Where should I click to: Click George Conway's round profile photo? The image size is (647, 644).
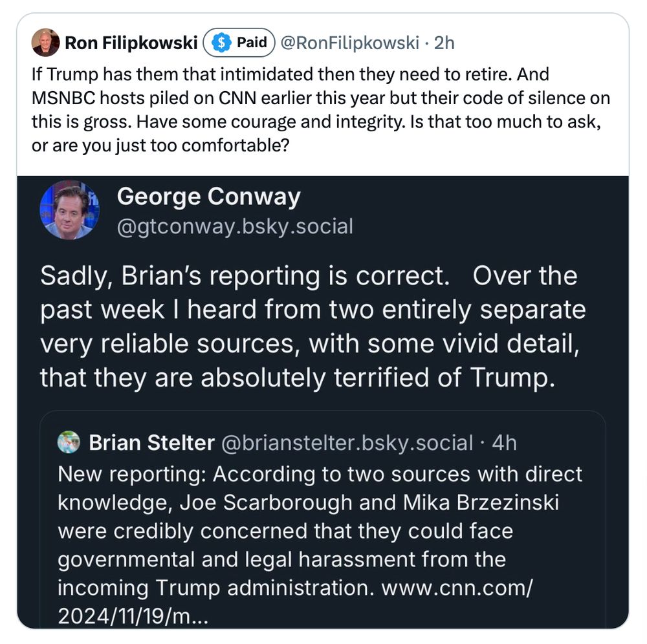69,209
